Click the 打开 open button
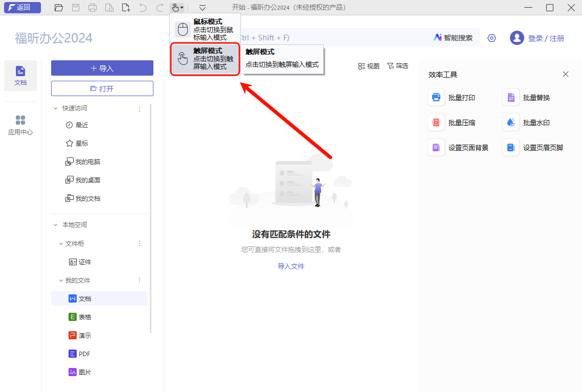This screenshot has width=582, height=392. tap(102, 88)
